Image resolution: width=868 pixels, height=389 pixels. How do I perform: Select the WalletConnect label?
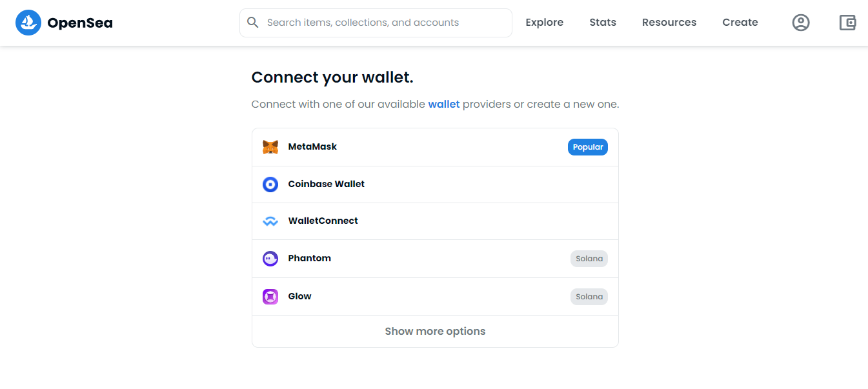(x=323, y=221)
